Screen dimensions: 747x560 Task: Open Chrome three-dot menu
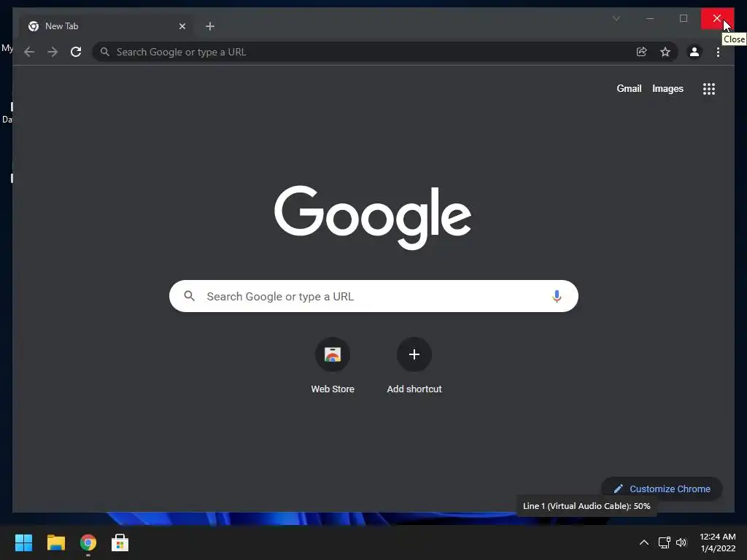point(718,52)
